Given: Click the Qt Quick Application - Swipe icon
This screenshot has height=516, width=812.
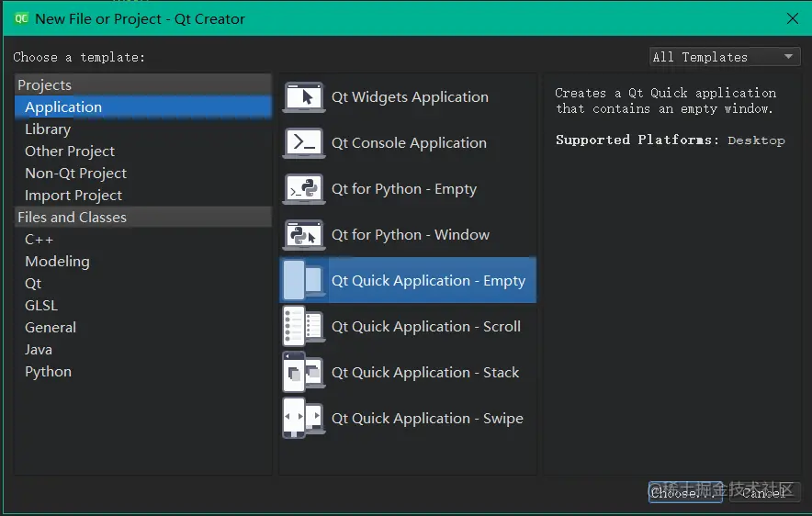Looking at the screenshot, I should coord(304,418).
